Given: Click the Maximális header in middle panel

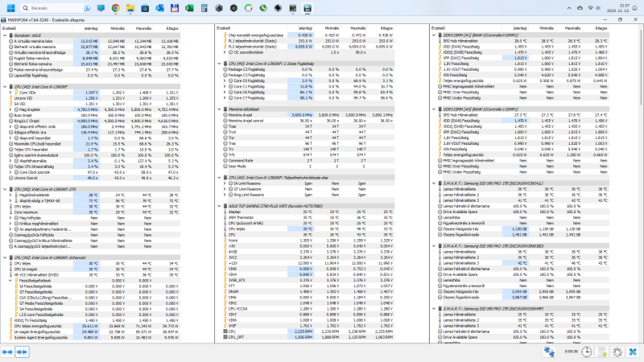Looking at the screenshot, I should [353, 28].
